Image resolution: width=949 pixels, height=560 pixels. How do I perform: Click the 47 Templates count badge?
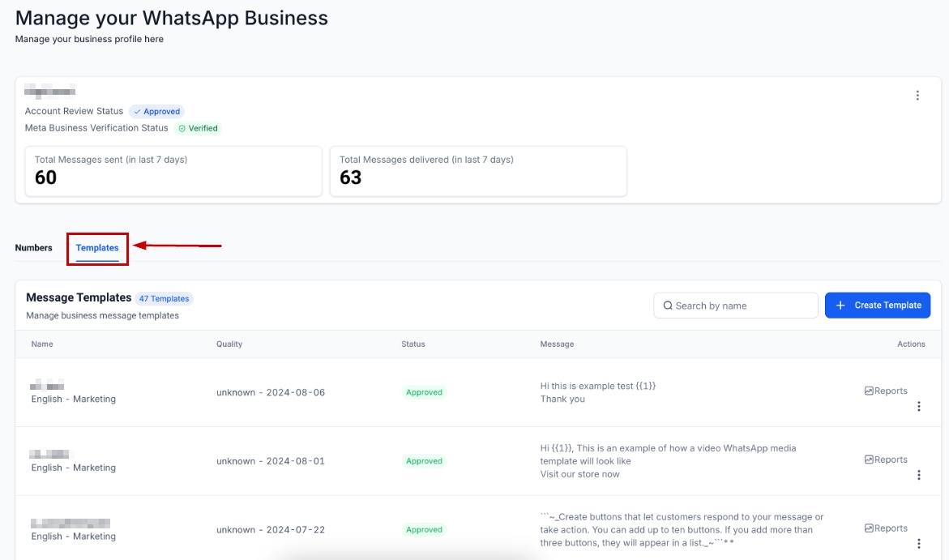164,299
